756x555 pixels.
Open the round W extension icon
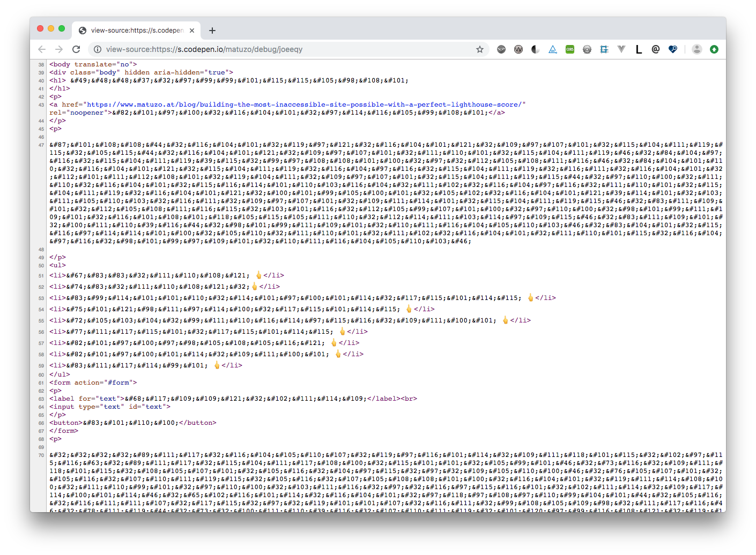tap(518, 49)
